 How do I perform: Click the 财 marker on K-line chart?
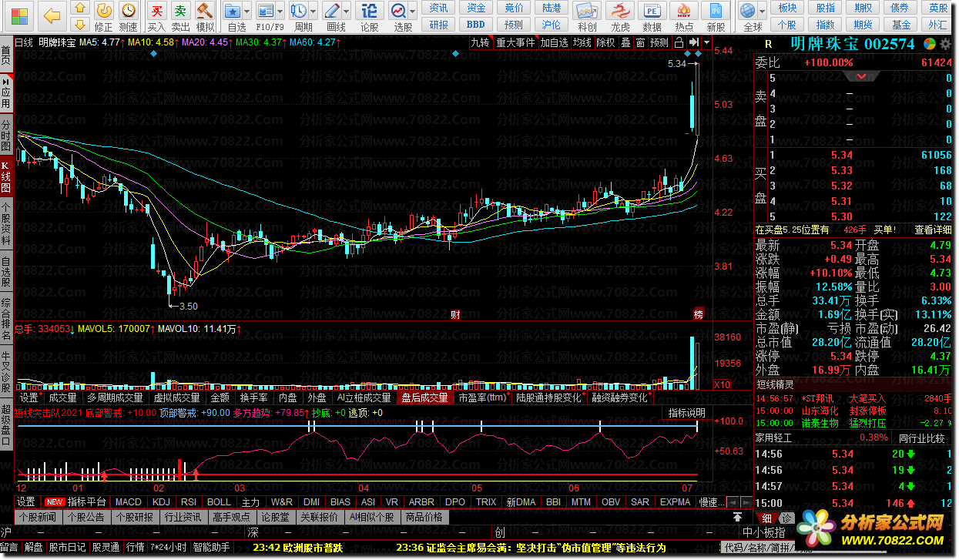(x=456, y=314)
